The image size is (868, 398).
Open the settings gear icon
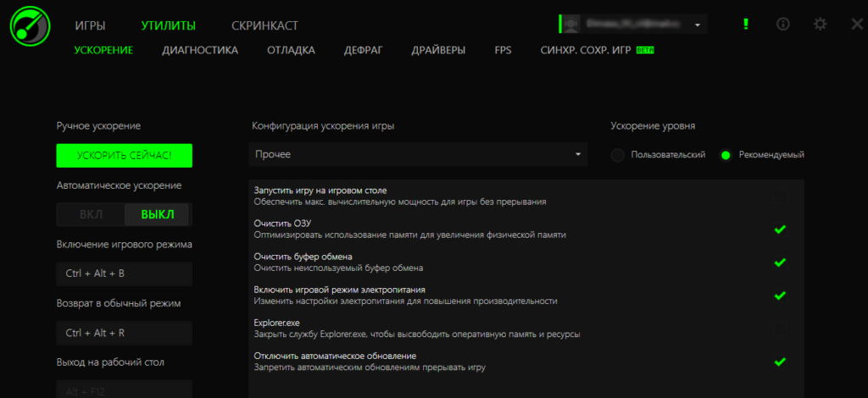[x=820, y=25]
